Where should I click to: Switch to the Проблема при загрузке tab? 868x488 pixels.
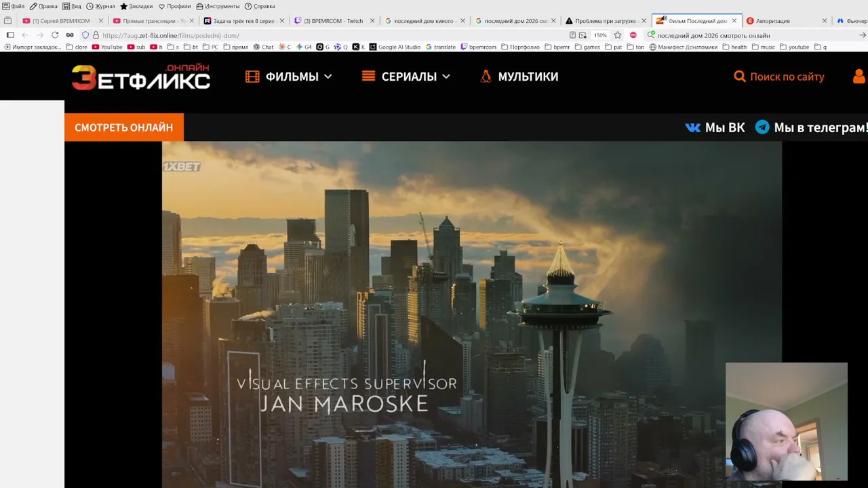pyautogui.click(x=606, y=21)
